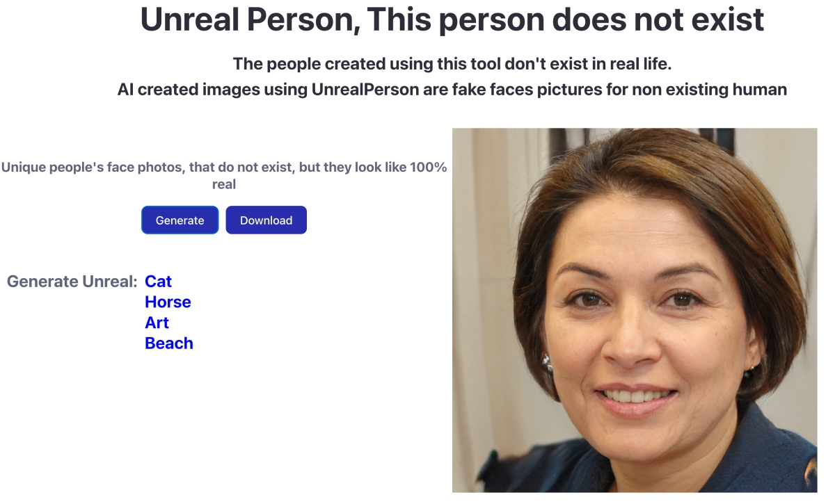Click the Generate button
Image resolution: width=835 pixels, height=504 pixels.
(x=180, y=220)
